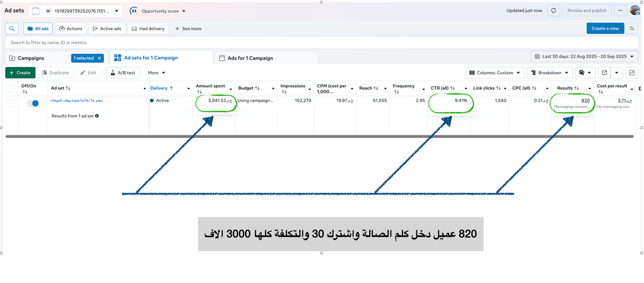Click the Review and publish button
This screenshot has width=644, height=283.
587,11
